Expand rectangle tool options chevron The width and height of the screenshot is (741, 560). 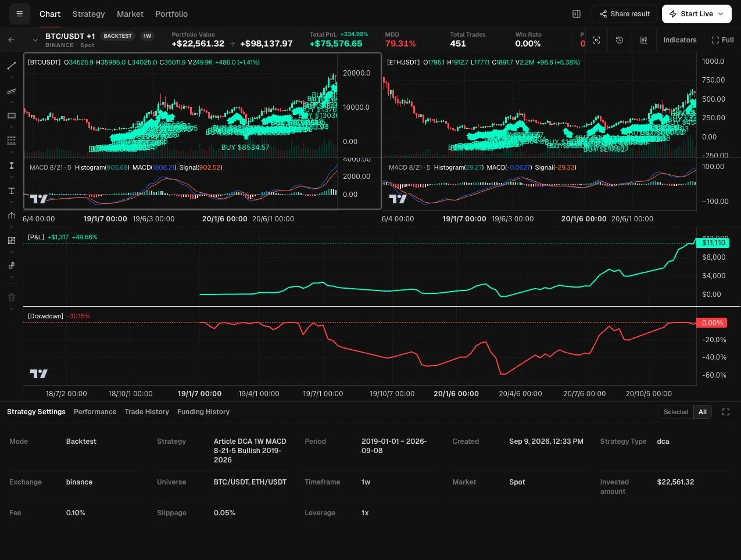[11, 127]
